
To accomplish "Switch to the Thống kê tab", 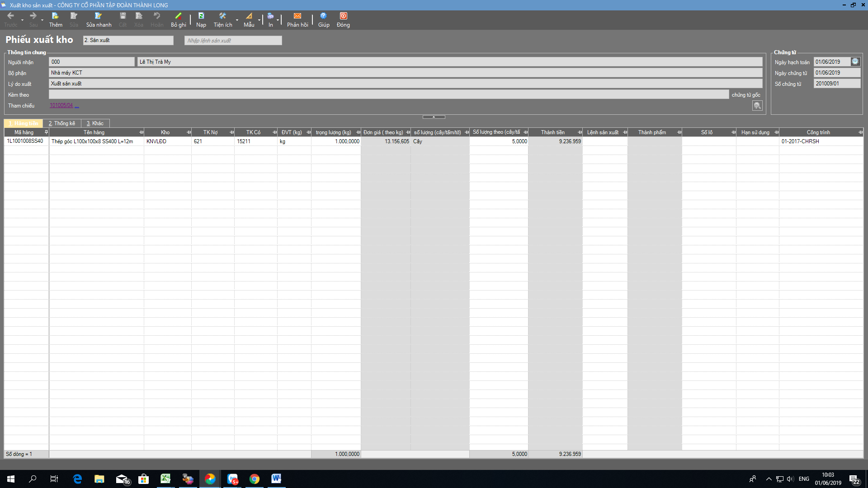I will [62, 123].
